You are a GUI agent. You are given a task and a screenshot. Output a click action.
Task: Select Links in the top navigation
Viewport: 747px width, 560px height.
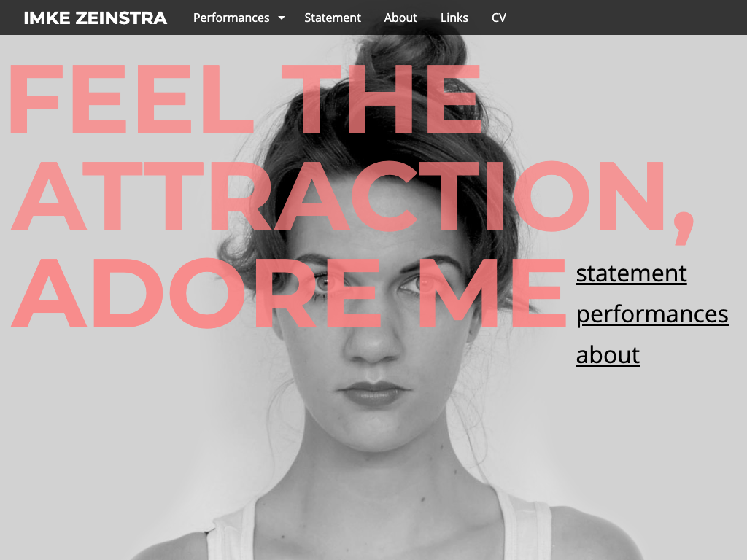pos(454,17)
